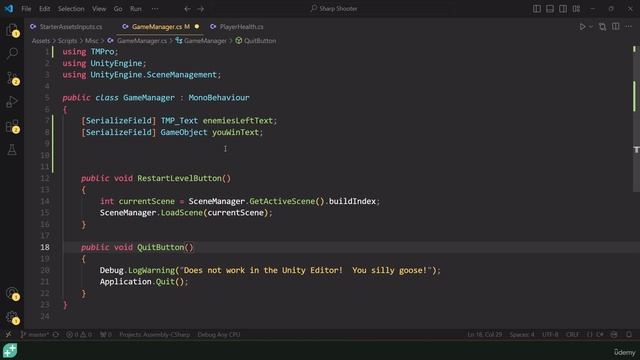The width and height of the screenshot is (640, 360).
Task: Toggle the bottom panel layout icon
Action: pyautogui.click(x=550, y=9)
